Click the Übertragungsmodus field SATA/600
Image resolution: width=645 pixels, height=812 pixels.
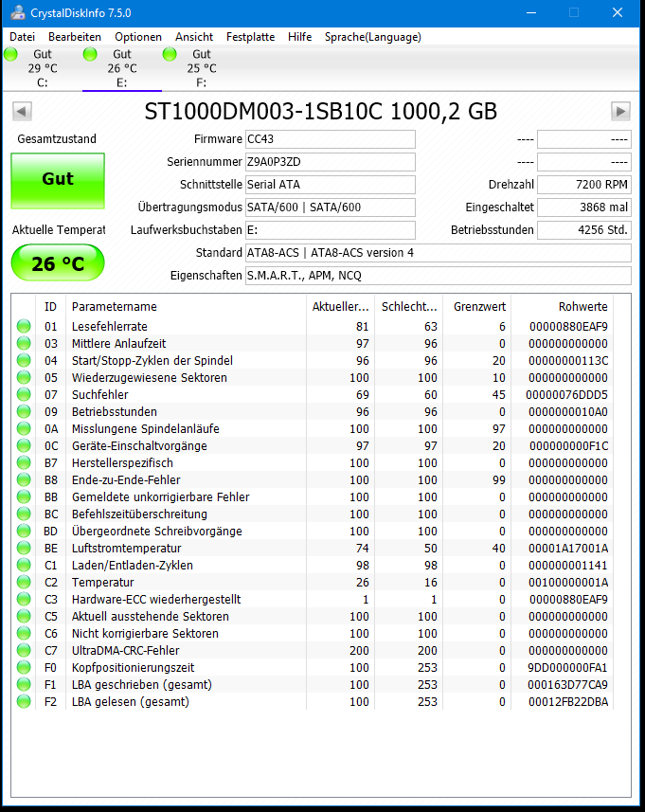tap(331, 208)
